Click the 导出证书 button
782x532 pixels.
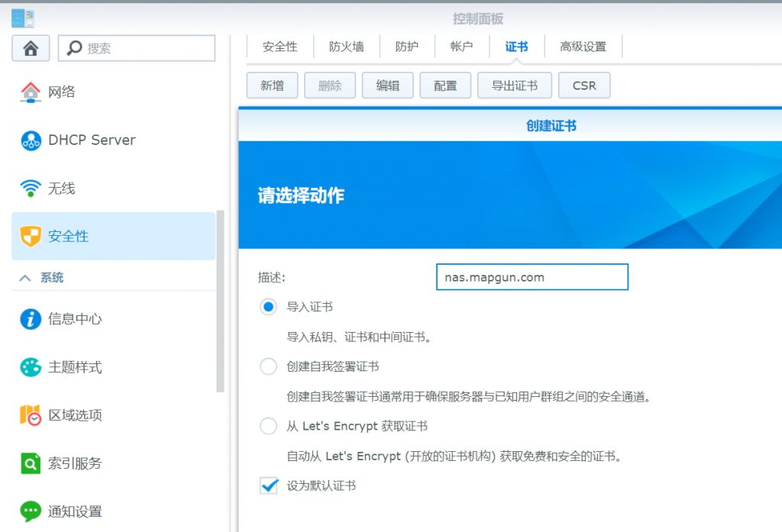click(514, 85)
